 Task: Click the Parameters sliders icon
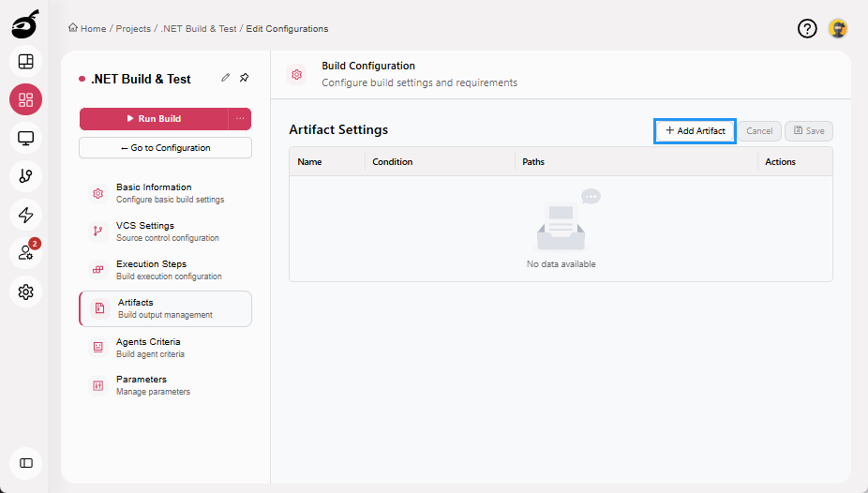click(98, 385)
